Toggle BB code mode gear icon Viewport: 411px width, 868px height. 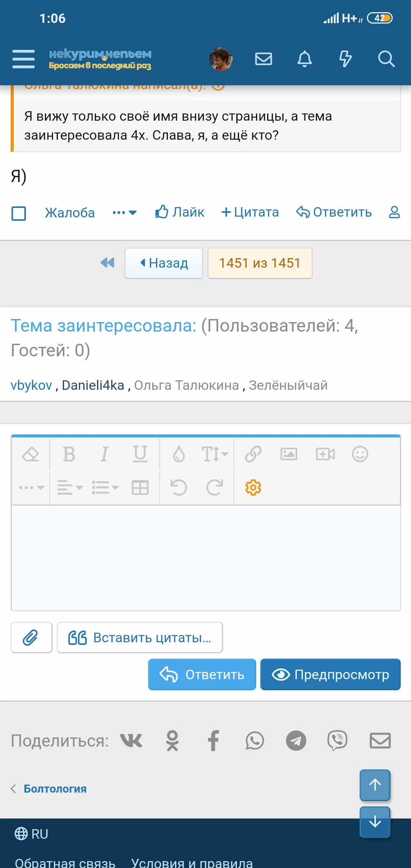[x=253, y=487]
